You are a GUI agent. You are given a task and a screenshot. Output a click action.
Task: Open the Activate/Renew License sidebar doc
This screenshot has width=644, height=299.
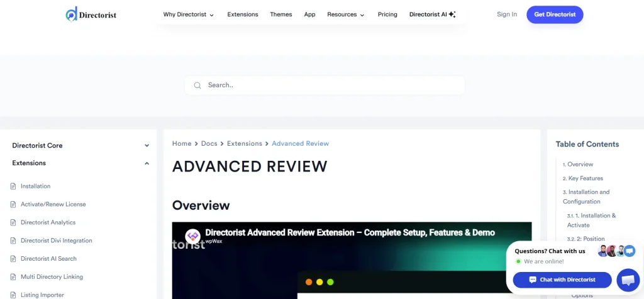(x=53, y=204)
